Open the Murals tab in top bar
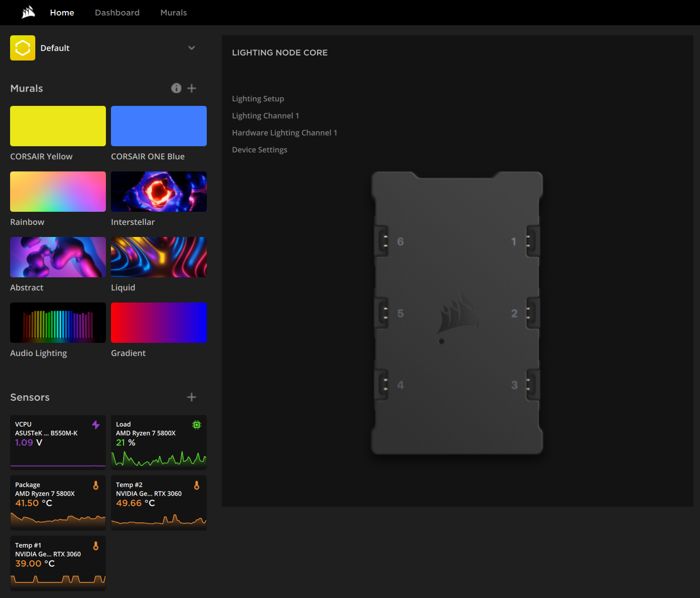This screenshot has width=700, height=598. [173, 13]
